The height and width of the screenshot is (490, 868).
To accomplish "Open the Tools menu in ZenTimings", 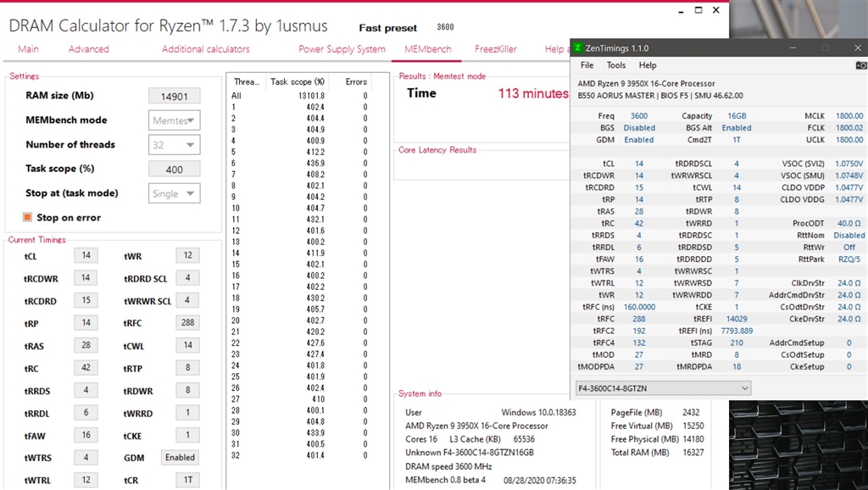I will pos(616,65).
